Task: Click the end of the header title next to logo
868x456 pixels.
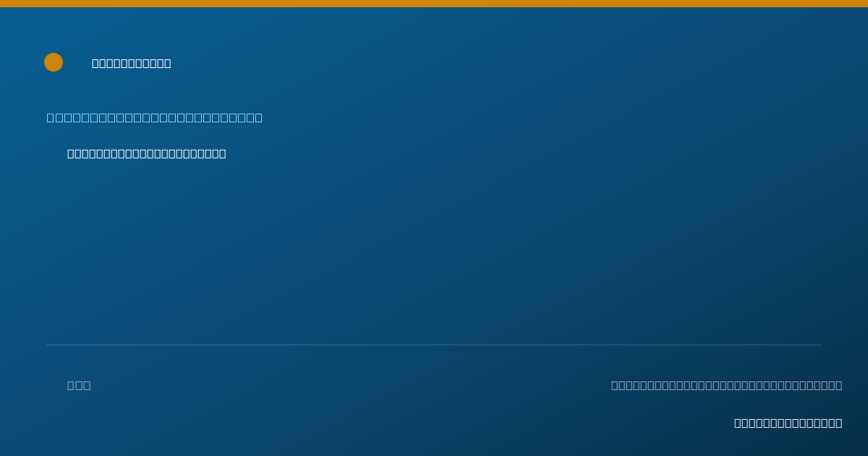Action: pos(167,64)
